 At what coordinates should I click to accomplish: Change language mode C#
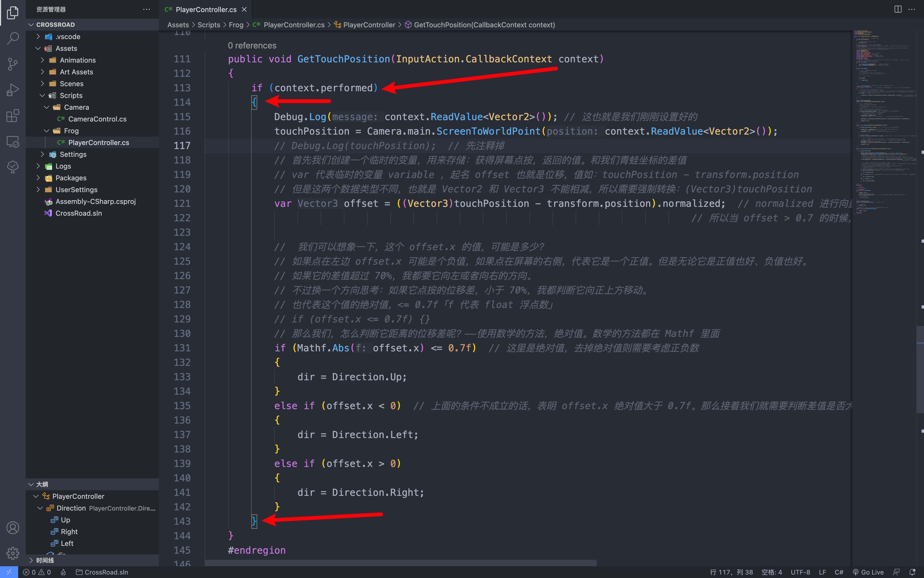point(838,572)
